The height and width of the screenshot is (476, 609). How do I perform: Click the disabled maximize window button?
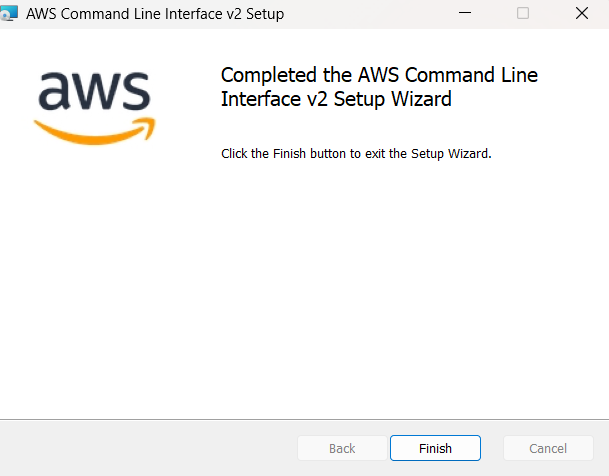click(x=523, y=14)
